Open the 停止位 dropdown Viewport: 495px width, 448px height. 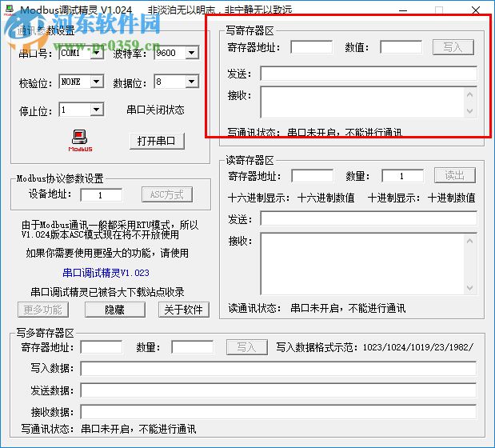tap(97, 110)
